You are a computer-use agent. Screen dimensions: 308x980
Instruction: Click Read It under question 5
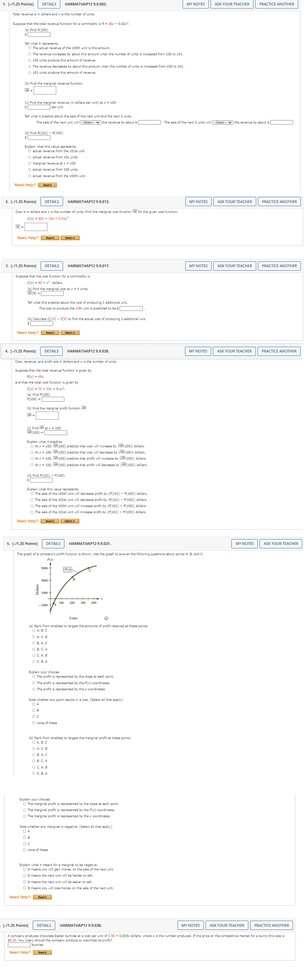tap(42, 897)
